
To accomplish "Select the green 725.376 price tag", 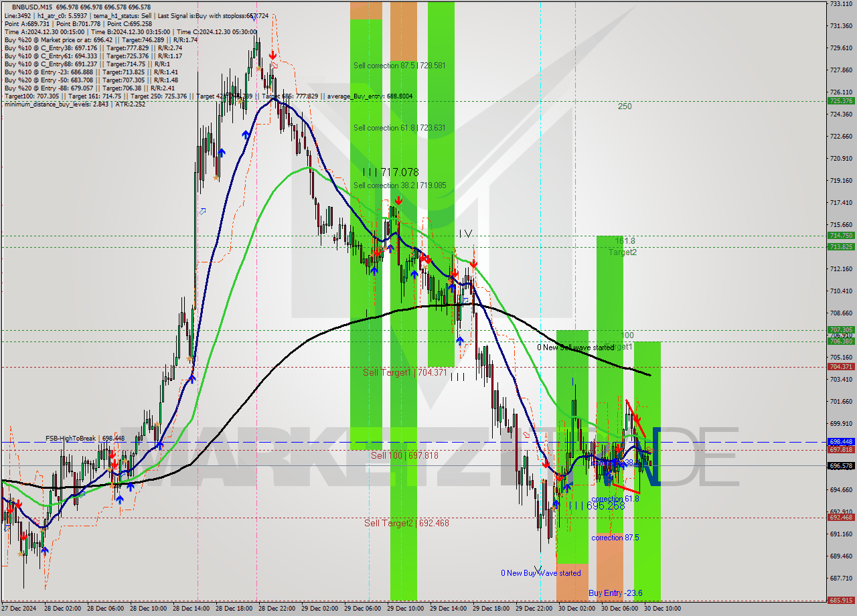I will pyautogui.click(x=841, y=101).
